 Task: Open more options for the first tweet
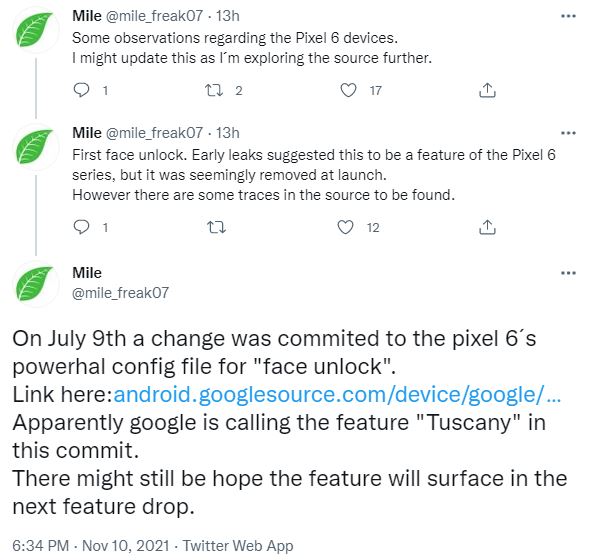tap(568, 16)
